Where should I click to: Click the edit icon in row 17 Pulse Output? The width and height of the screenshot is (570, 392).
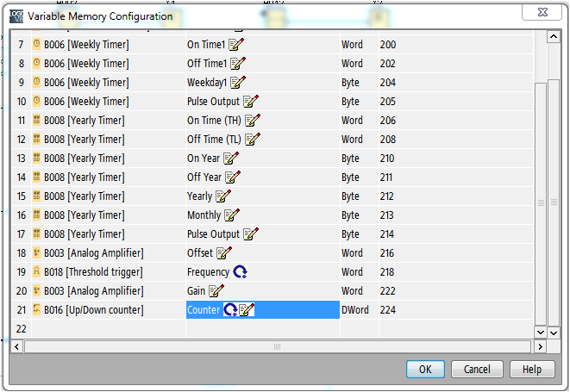[251, 233]
